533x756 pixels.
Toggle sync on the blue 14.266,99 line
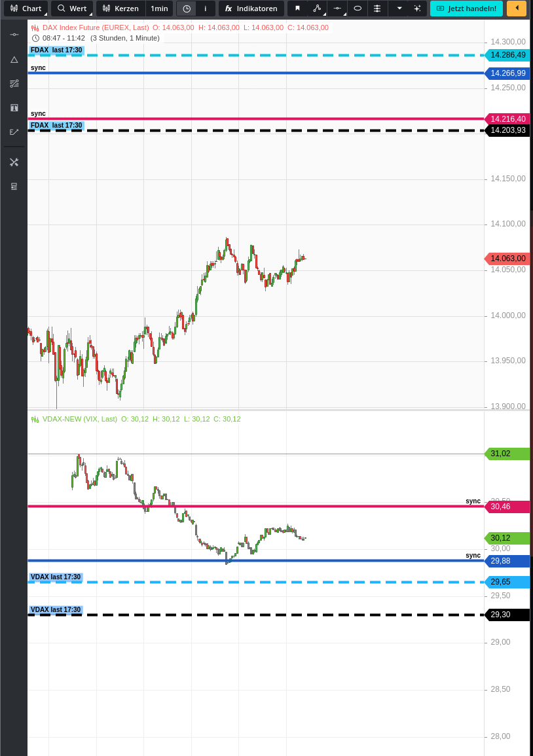tap(37, 67)
